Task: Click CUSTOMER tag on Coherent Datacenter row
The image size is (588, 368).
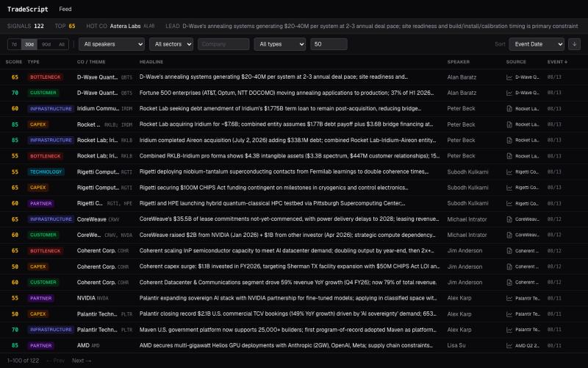Action: pyautogui.click(x=43, y=283)
